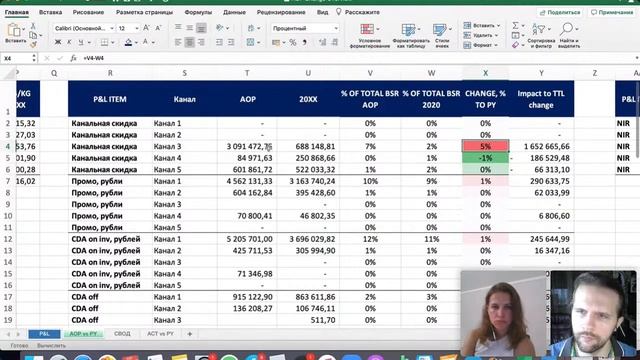Switch to the Формулы ribbon tab
The width and height of the screenshot is (640, 360).
pos(198,12)
